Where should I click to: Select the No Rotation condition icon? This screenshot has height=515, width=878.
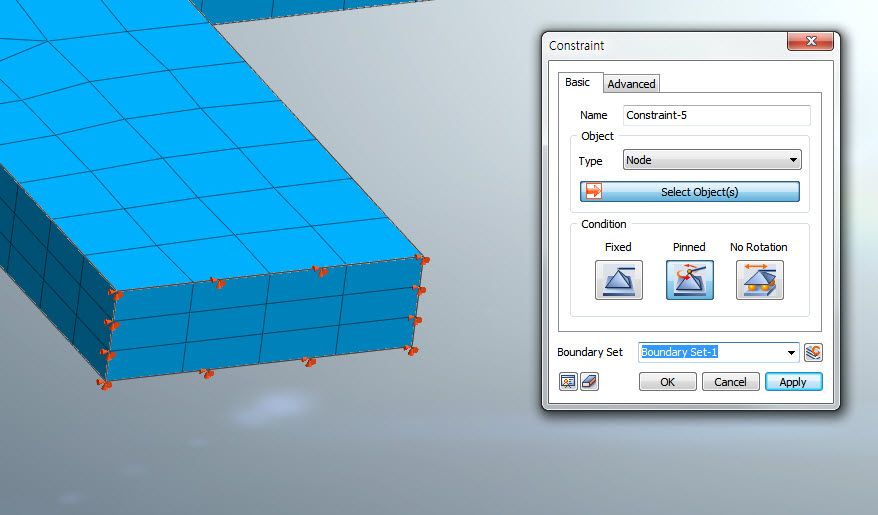click(x=759, y=280)
